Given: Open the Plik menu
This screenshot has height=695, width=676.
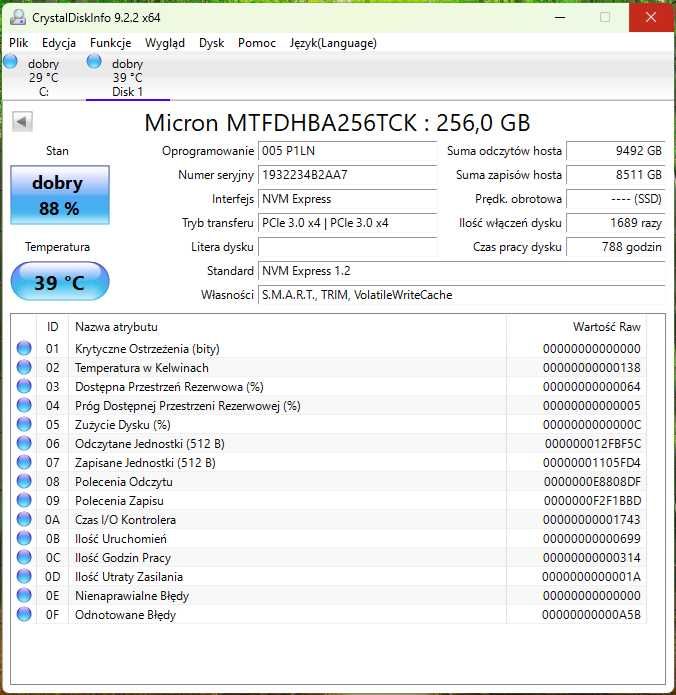Looking at the screenshot, I should (x=19, y=43).
